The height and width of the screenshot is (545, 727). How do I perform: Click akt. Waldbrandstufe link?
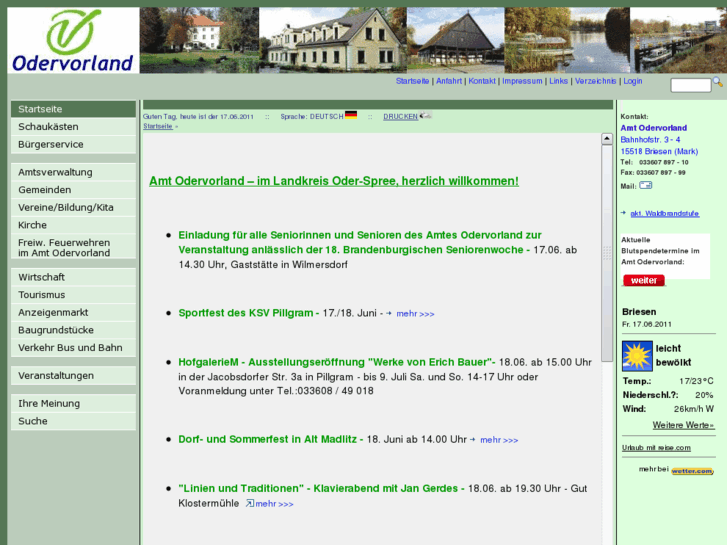pyautogui.click(x=664, y=213)
